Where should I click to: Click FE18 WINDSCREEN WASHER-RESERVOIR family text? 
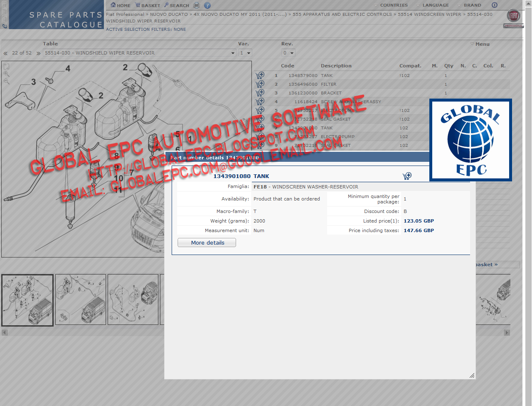tap(306, 187)
